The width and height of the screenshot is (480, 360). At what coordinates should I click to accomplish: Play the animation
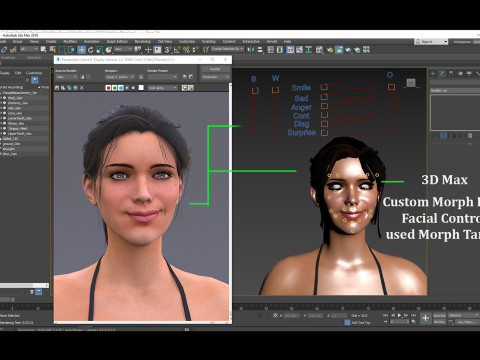[x=400, y=315]
